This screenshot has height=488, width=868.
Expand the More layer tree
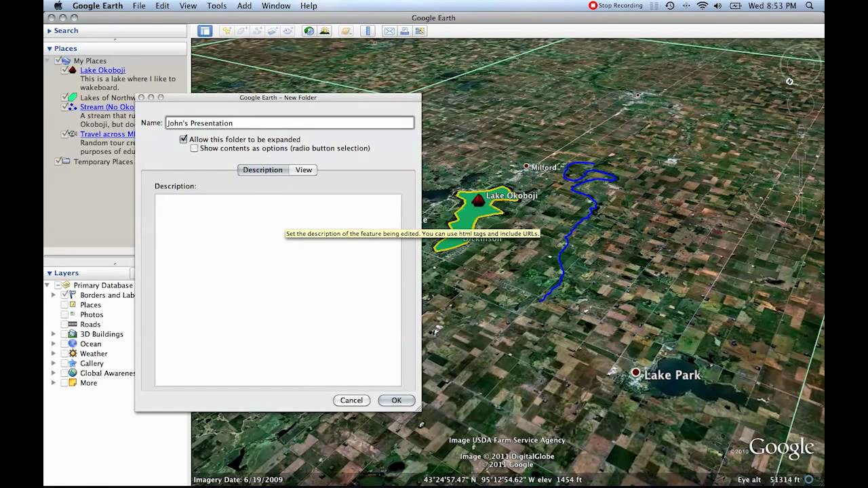point(54,382)
